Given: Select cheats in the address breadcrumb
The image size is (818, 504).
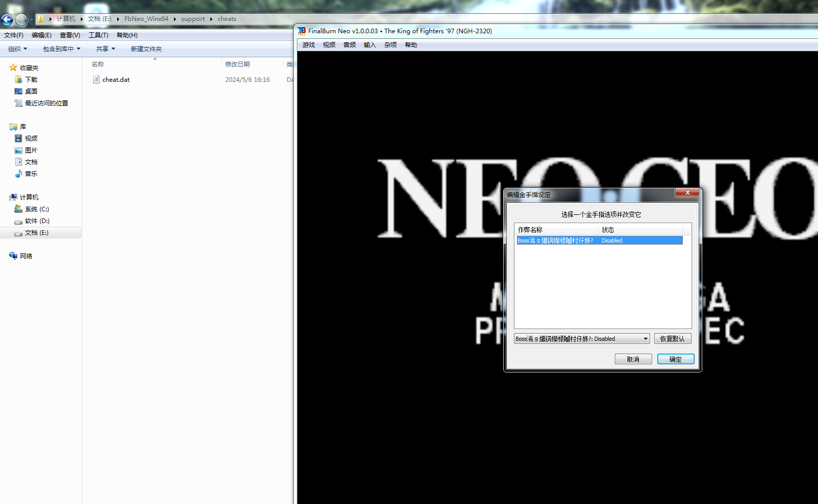Looking at the screenshot, I should pyautogui.click(x=227, y=19).
